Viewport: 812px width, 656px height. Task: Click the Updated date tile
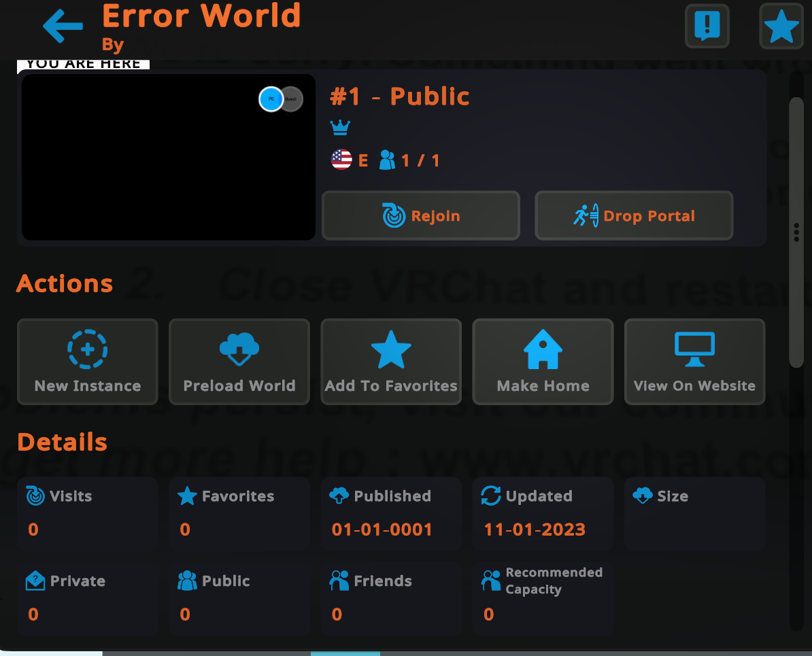[x=543, y=513]
